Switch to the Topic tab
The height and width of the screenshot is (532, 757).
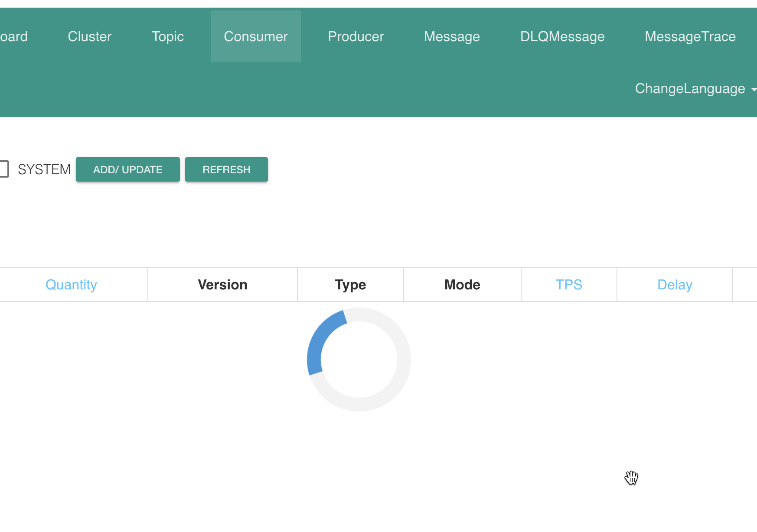168,36
